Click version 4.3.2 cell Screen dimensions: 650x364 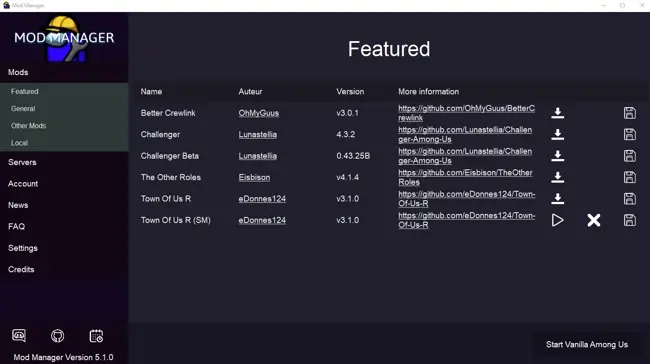pyautogui.click(x=346, y=134)
